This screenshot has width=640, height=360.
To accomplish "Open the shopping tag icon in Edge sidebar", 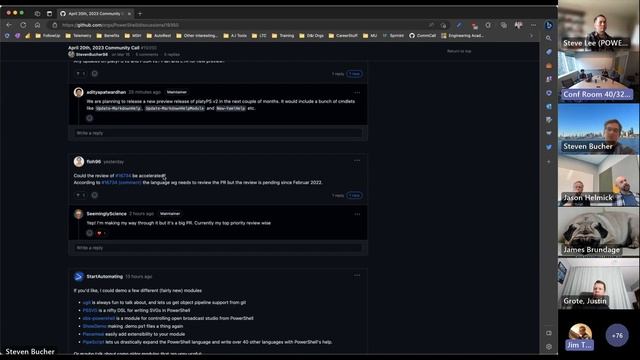I will [x=549, y=52].
